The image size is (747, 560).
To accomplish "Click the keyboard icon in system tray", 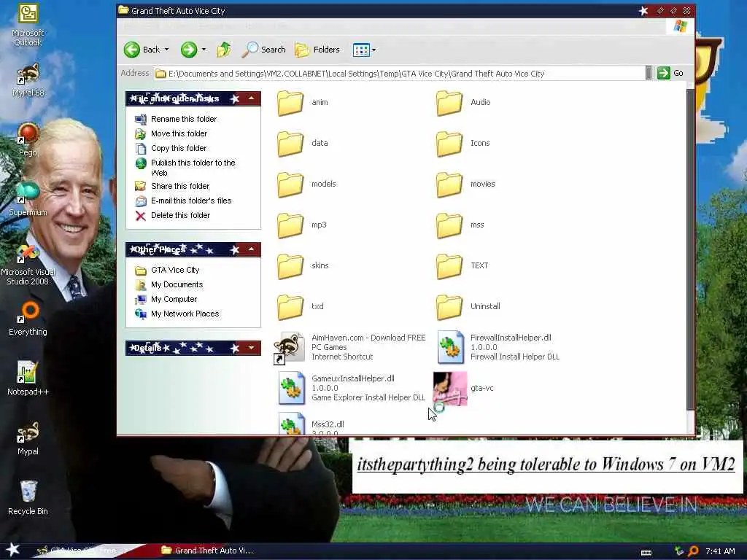I will pyautogui.click(x=646, y=553).
